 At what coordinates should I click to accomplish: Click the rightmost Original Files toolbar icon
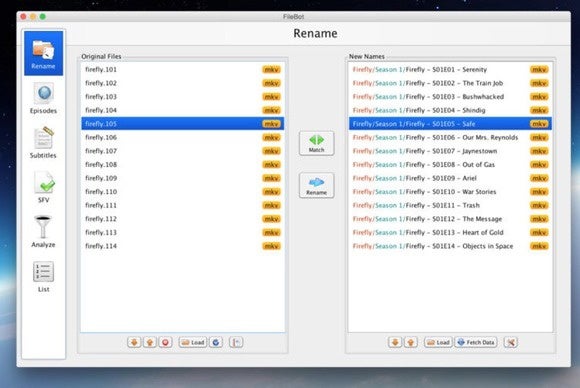[x=236, y=342]
